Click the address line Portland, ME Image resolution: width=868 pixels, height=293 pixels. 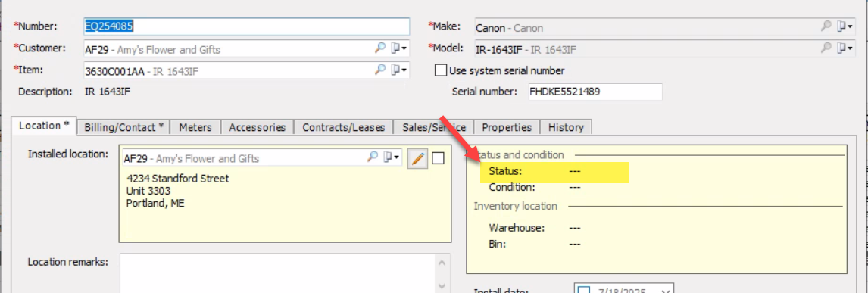tap(155, 204)
